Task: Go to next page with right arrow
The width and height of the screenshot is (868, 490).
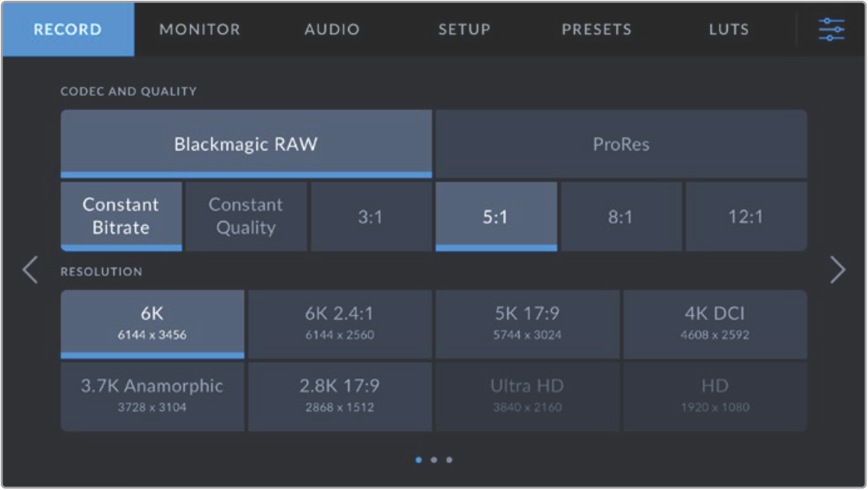Action: point(837,270)
